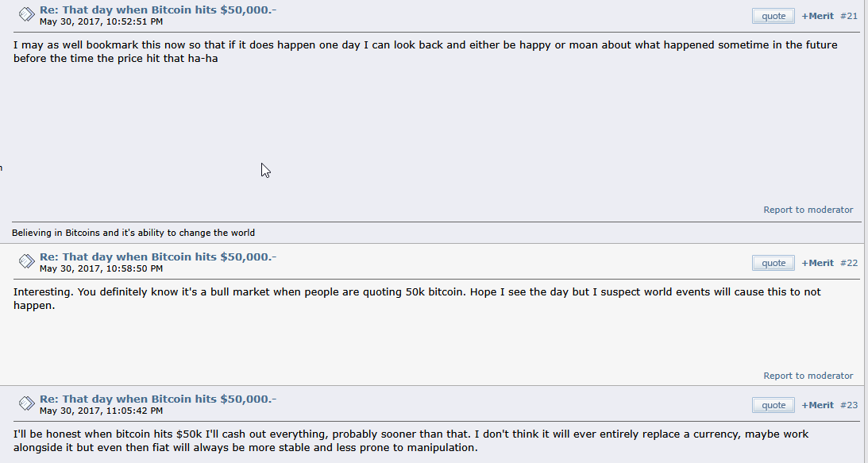Quote post #21 using its quote button
The height and width of the screenshot is (463, 868).
(x=773, y=16)
